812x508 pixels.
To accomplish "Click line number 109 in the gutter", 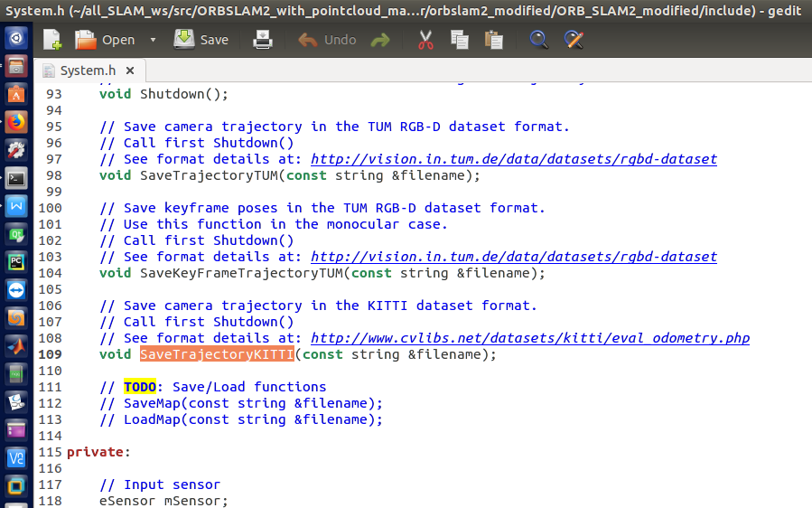I will (51, 354).
